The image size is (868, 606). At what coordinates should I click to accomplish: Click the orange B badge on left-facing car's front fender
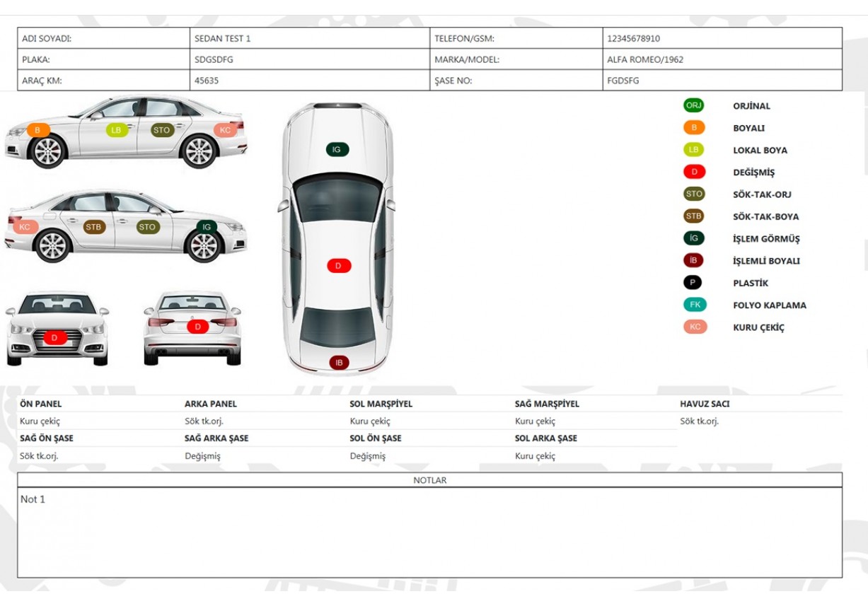click(x=38, y=130)
